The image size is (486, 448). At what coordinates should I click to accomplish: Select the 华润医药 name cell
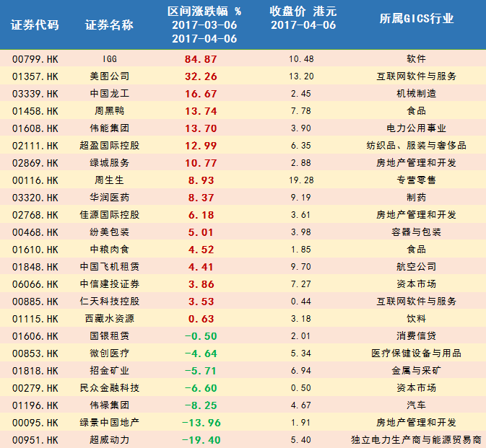click(x=110, y=198)
